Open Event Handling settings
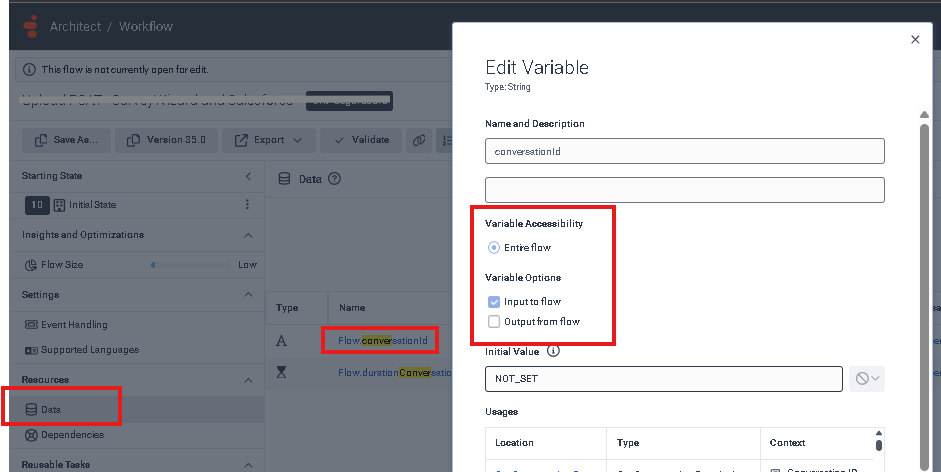The width and height of the screenshot is (941, 472). (73, 325)
